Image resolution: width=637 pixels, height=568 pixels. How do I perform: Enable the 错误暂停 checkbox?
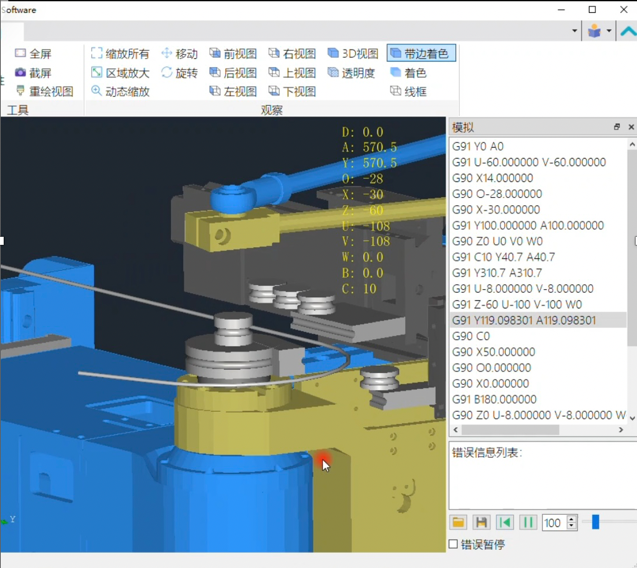[x=454, y=545]
